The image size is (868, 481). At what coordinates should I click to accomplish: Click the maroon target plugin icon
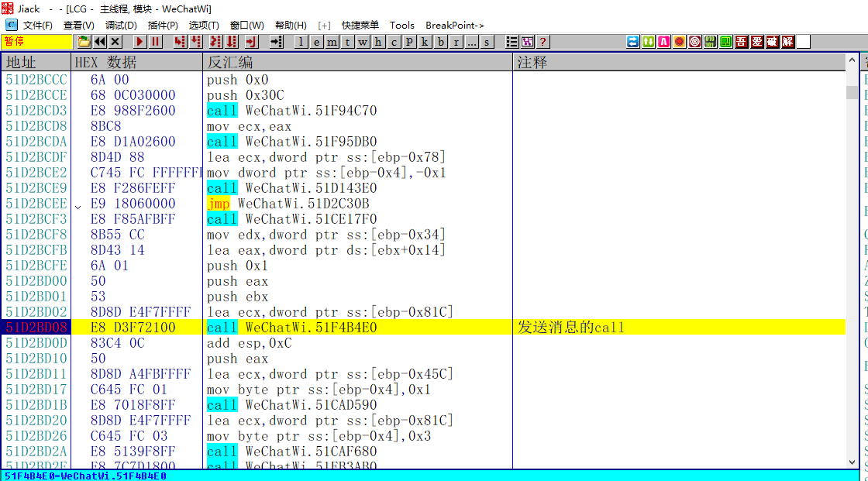pyautogui.click(x=694, y=42)
